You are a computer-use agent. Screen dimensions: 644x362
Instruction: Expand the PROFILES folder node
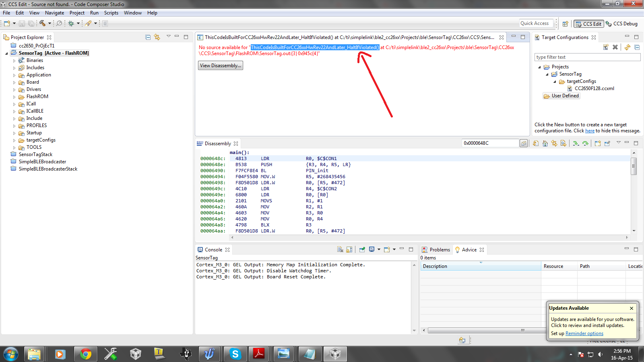(14, 126)
